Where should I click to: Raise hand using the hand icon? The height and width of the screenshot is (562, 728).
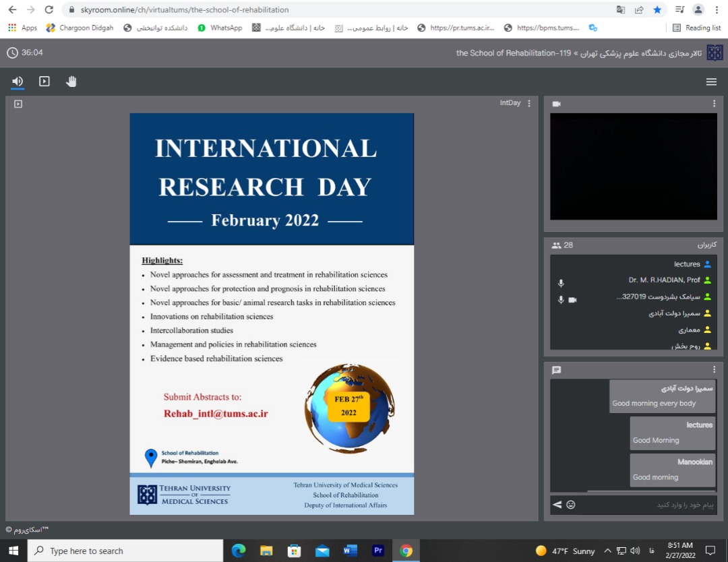[71, 82]
